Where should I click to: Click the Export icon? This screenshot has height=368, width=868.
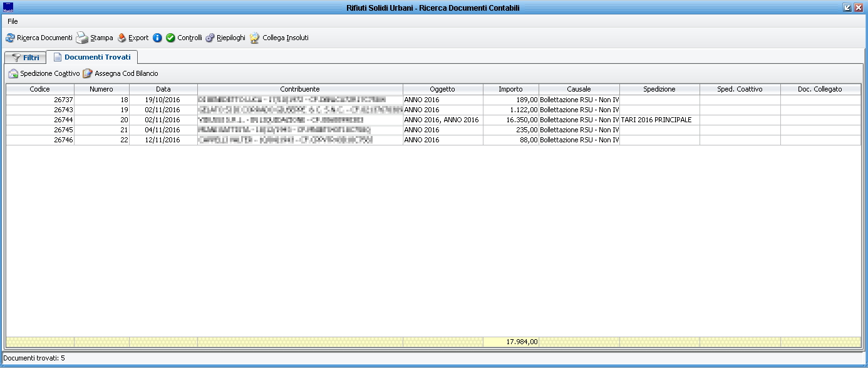point(122,38)
